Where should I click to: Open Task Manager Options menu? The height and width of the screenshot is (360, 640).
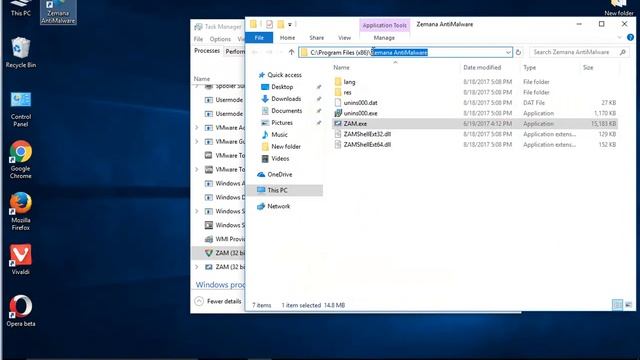[220, 39]
